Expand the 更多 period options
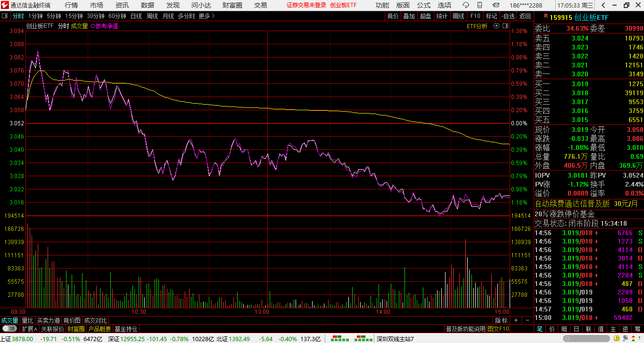Image resolution: width=644 pixels, height=343 pixels. 206,16
